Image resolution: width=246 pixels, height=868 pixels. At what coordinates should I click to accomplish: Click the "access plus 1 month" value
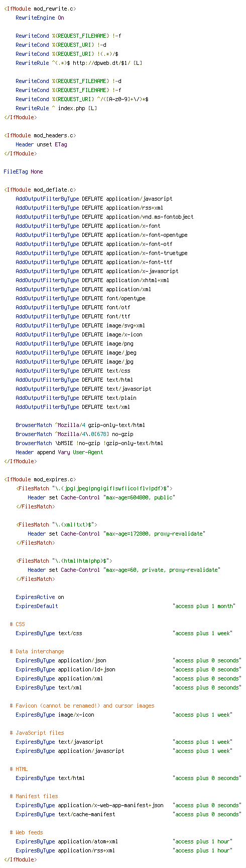pyautogui.click(x=204, y=606)
